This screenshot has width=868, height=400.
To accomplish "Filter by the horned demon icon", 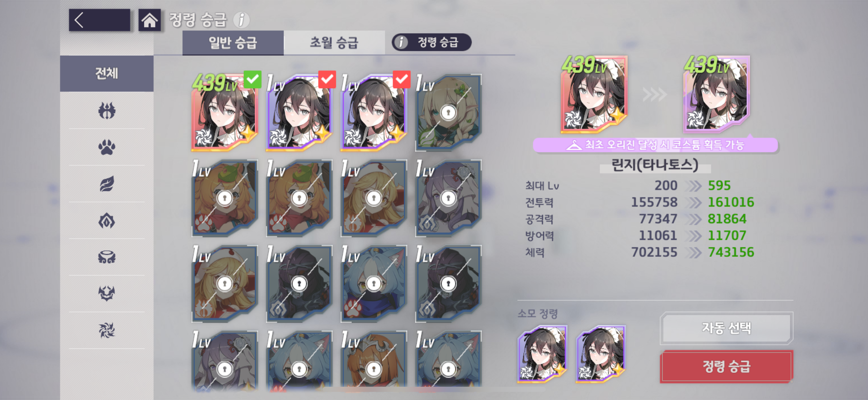I will tap(107, 294).
